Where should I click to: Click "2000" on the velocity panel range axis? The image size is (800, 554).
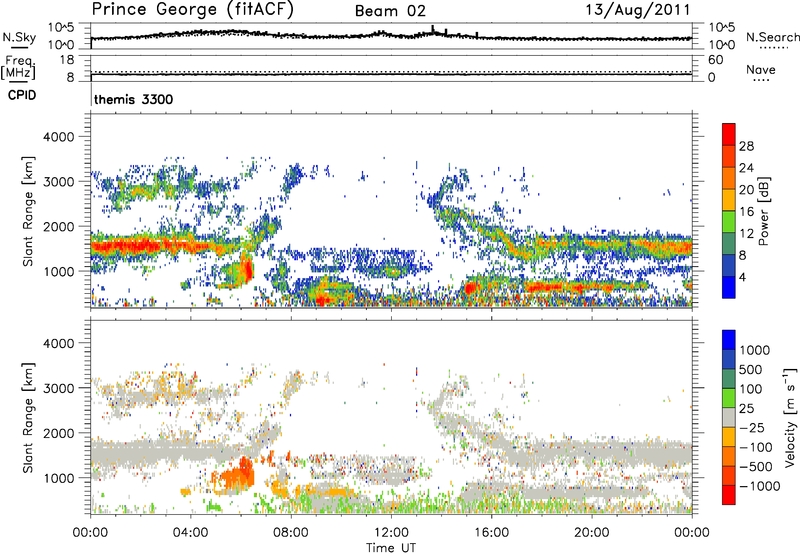click(58, 434)
